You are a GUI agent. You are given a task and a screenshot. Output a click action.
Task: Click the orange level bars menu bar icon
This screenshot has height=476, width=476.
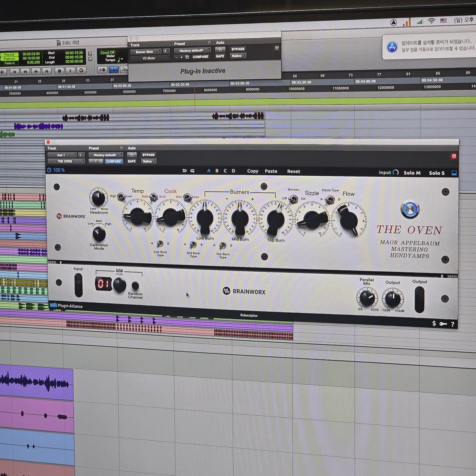407,22
